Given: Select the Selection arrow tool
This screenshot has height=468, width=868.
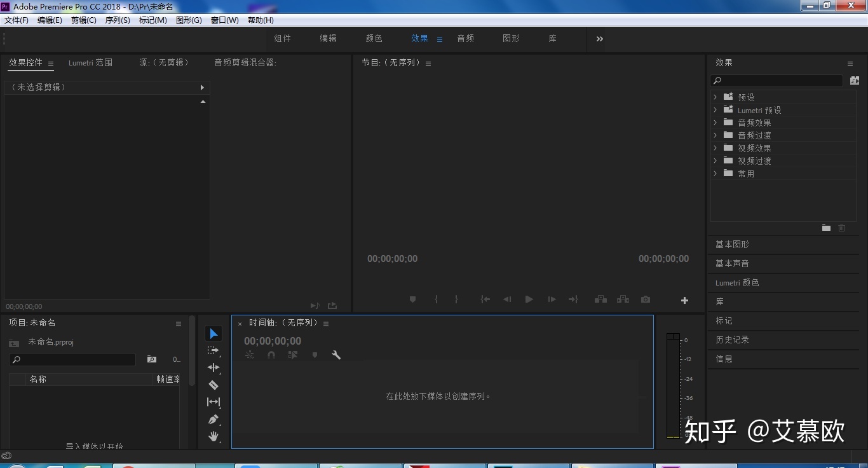Looking at the screenshot, I should pyautogui.click(x=214, y=334).
